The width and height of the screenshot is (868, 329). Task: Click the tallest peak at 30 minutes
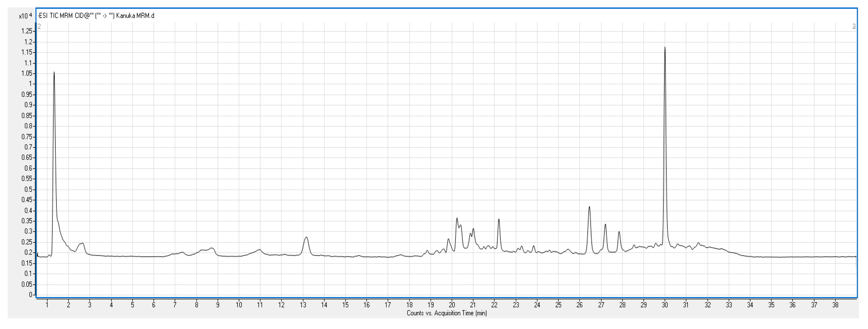(664, 49)
